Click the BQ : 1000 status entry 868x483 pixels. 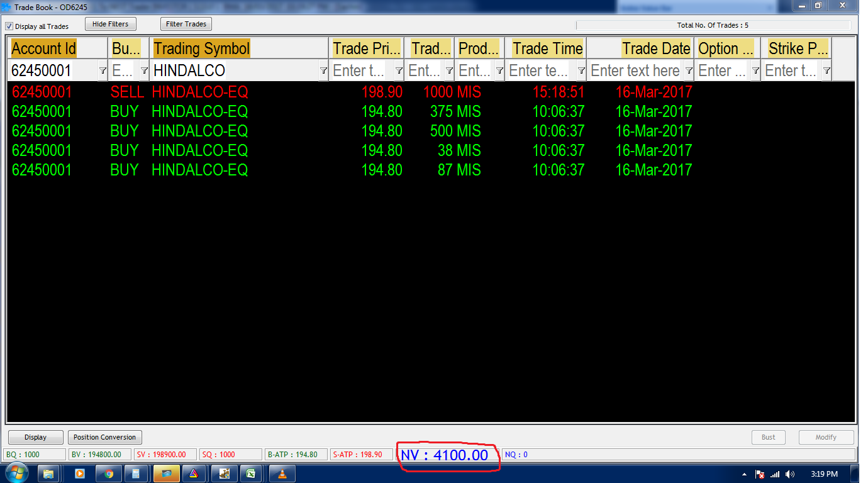click(34, 455)
